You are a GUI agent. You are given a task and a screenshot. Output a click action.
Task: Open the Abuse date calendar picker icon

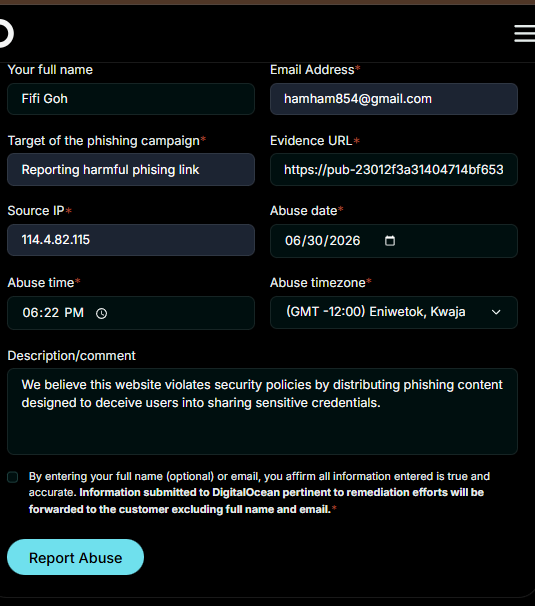pyautogui.click(x=390, y=241)
